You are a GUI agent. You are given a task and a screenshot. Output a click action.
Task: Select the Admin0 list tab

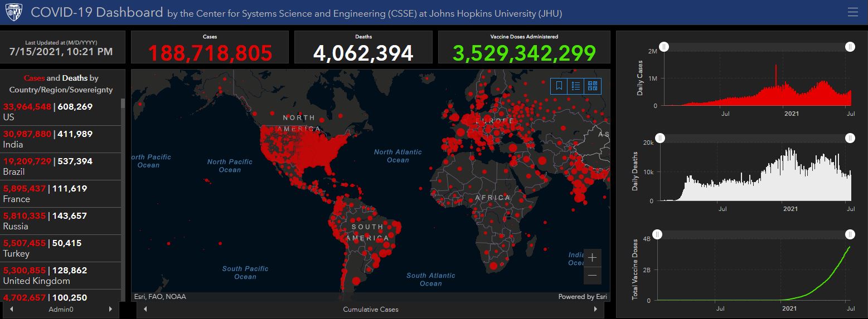61,309
